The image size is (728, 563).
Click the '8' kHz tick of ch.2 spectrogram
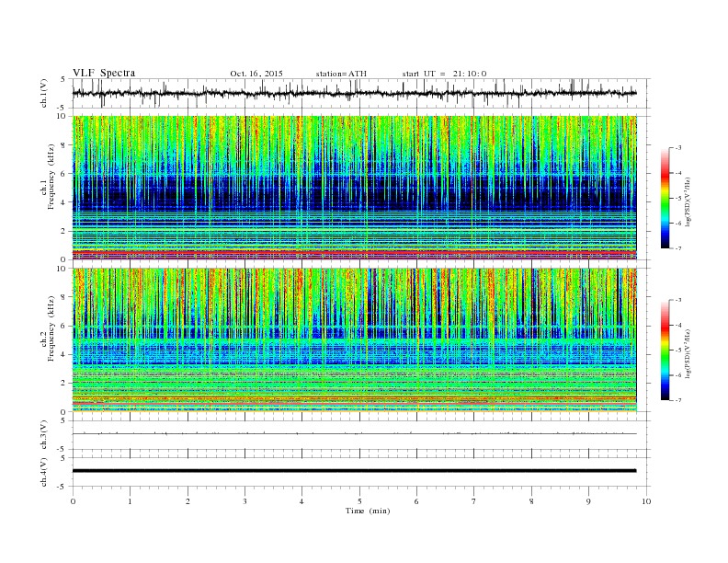pyautogui.click(x=63, y=297)
